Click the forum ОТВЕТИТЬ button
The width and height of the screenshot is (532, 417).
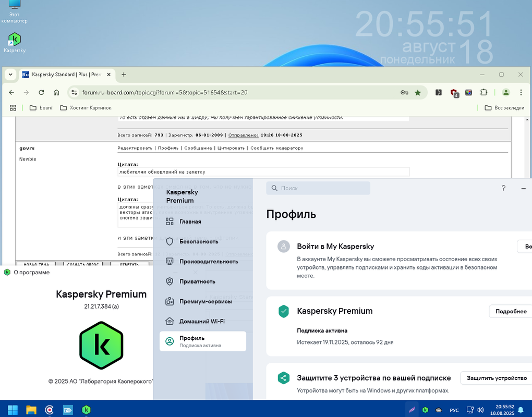[x=129, y=263]
